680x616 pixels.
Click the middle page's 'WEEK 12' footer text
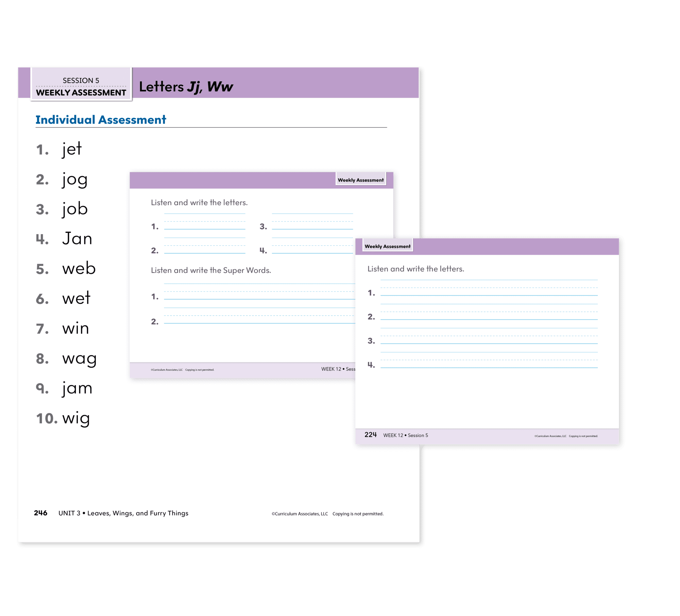[x=331, y=369]
